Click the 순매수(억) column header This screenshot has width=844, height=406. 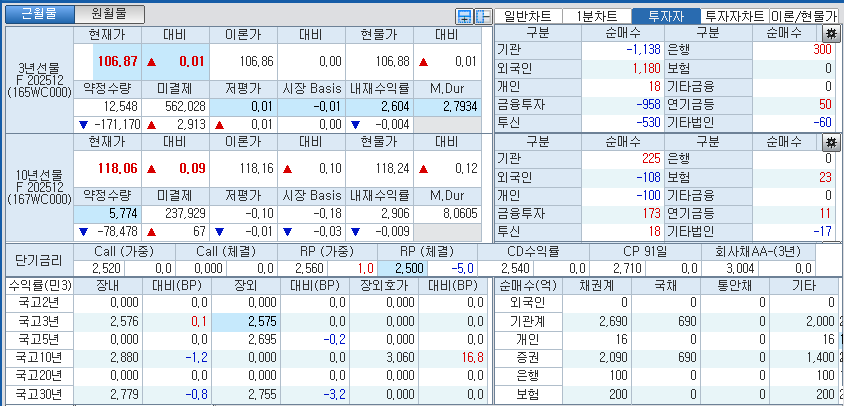click(x=520, y=285)
